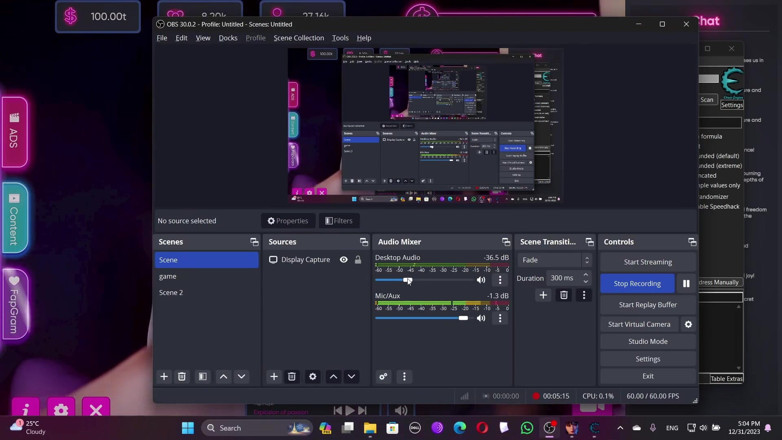782x440 pixels.
Task: Add a new source with the Sources plus icon
Action: click(x=274, y=377)
